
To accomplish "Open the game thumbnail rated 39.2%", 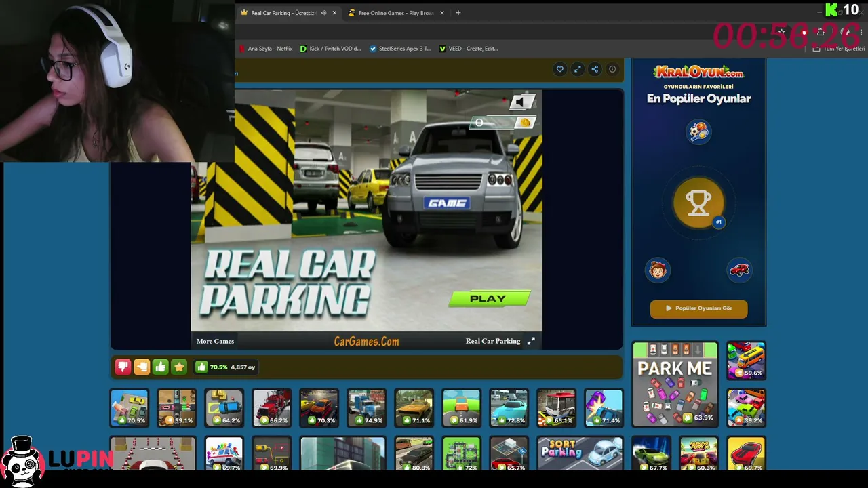I will (746, 407).
